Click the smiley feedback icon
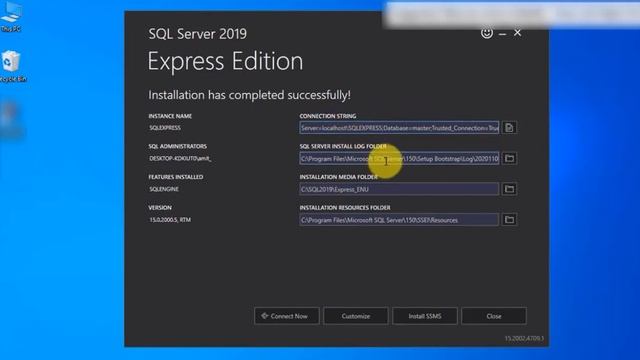 (487, 33)
